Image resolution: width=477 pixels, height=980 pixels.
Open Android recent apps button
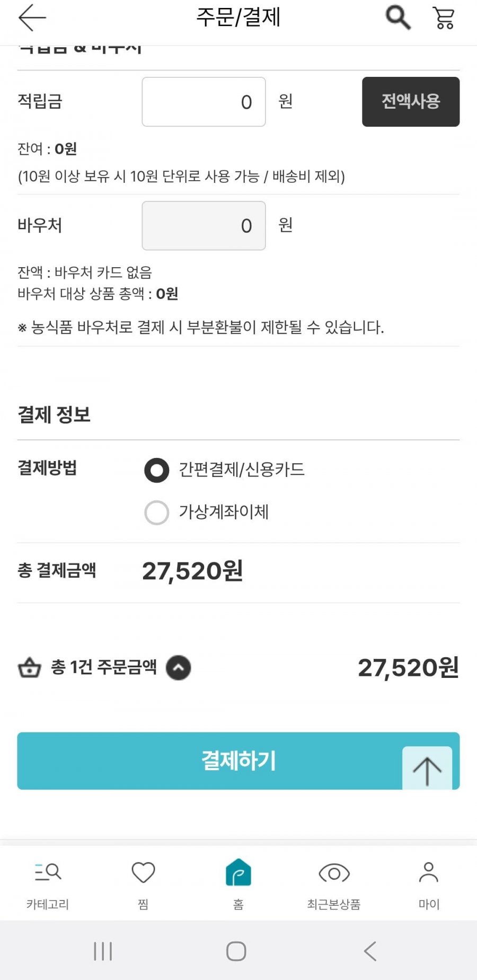(x=103, y=951)
